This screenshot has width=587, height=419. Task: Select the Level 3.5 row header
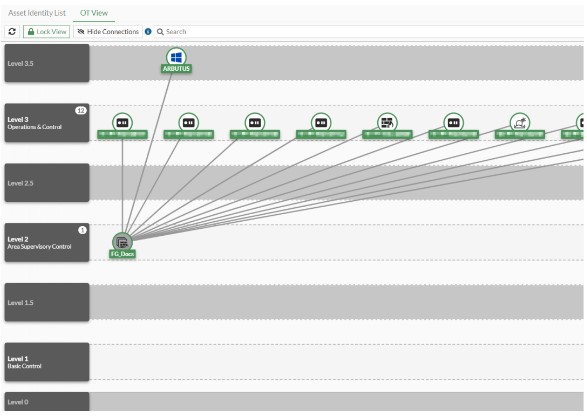coord(47,63)
